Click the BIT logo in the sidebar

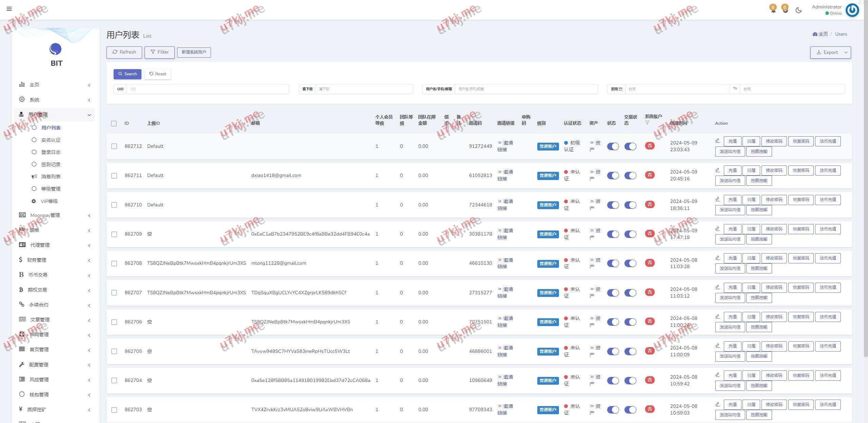[x=56, y=49]
